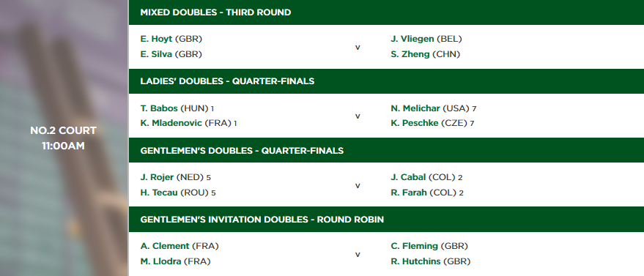
Task: Open E. Silva player link
Action: [x=156, y=54]
